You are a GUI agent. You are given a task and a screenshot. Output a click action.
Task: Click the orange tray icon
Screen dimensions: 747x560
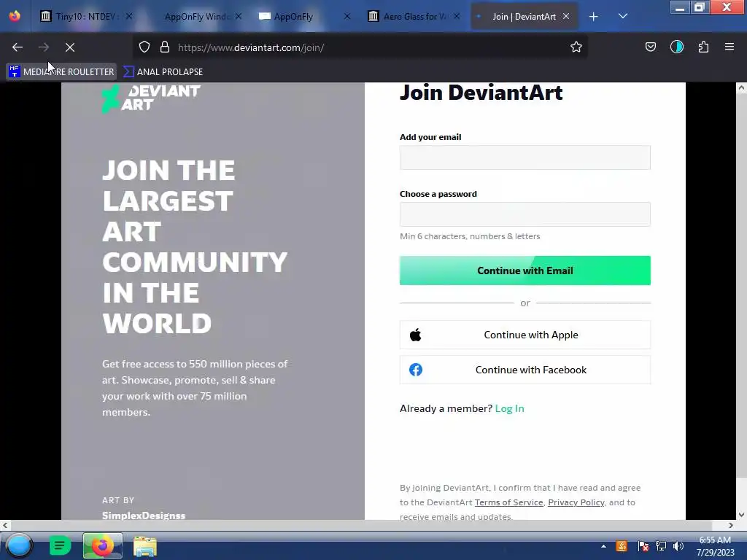622,546
